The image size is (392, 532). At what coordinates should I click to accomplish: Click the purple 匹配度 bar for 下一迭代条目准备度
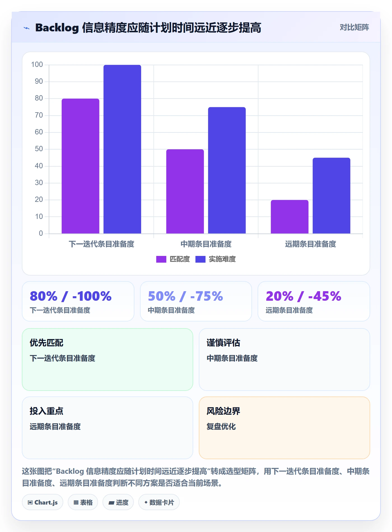pos(81,166)
